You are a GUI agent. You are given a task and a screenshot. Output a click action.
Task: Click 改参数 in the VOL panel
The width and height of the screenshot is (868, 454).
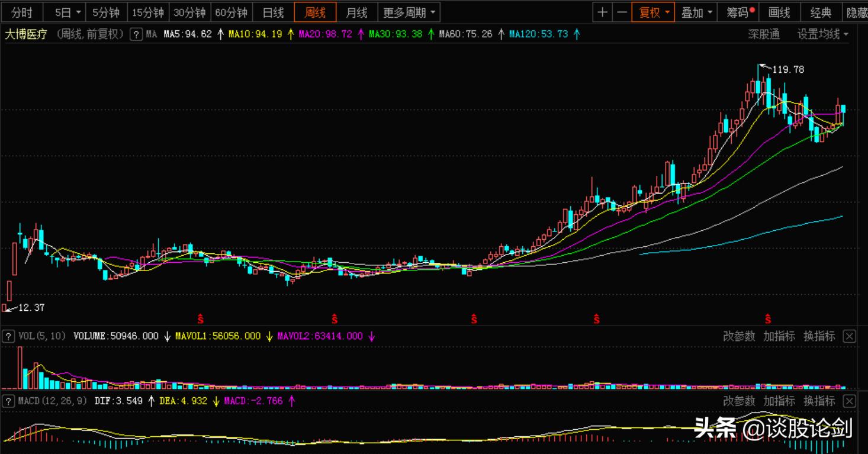click(x=739, y=336)
